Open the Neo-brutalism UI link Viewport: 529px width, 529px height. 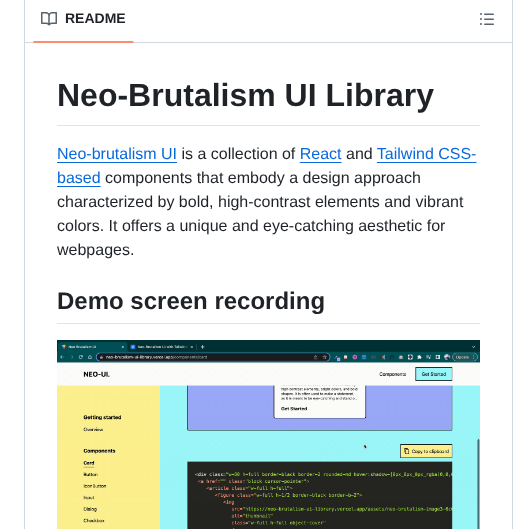117,154
